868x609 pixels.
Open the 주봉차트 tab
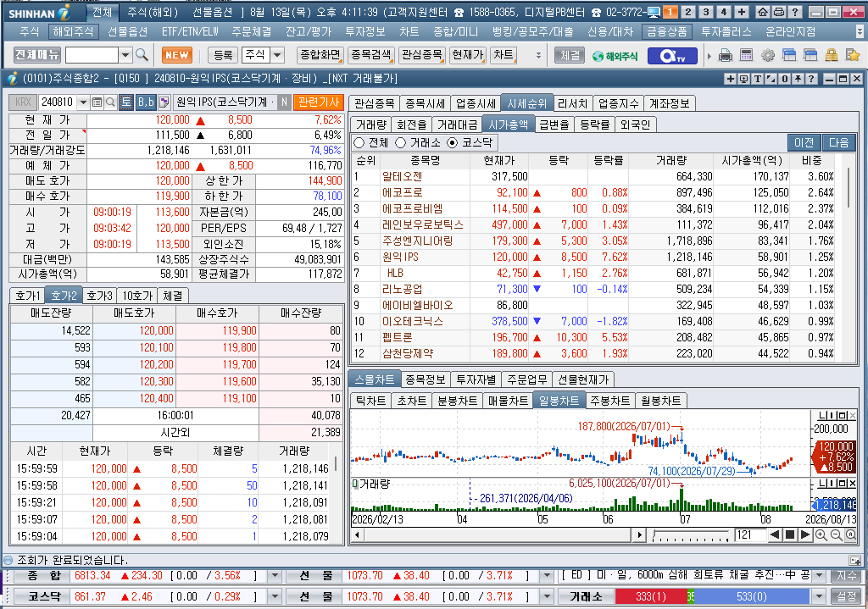click(609, 401)
